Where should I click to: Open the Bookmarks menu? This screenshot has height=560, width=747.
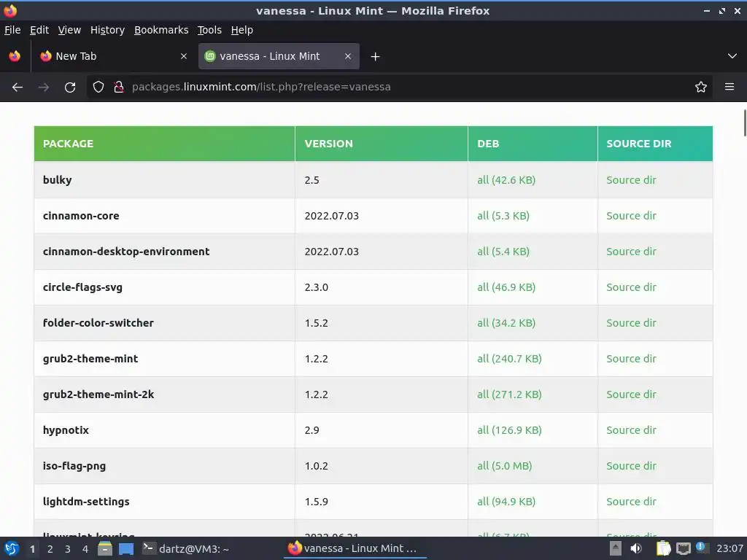161,30
